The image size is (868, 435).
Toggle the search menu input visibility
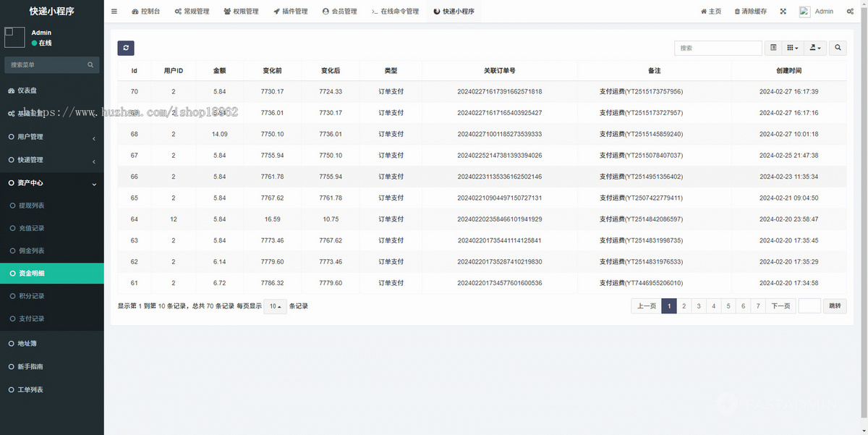(90, 64)
